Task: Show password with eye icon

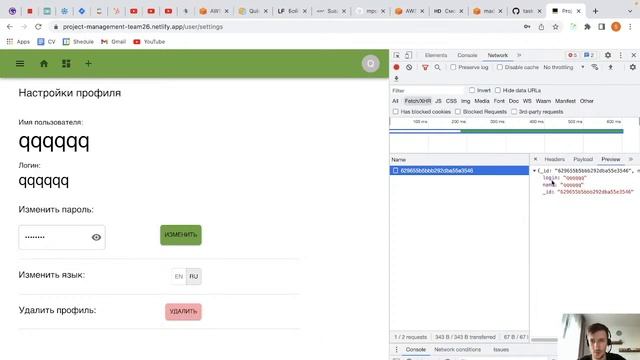Action: [96, 237]
